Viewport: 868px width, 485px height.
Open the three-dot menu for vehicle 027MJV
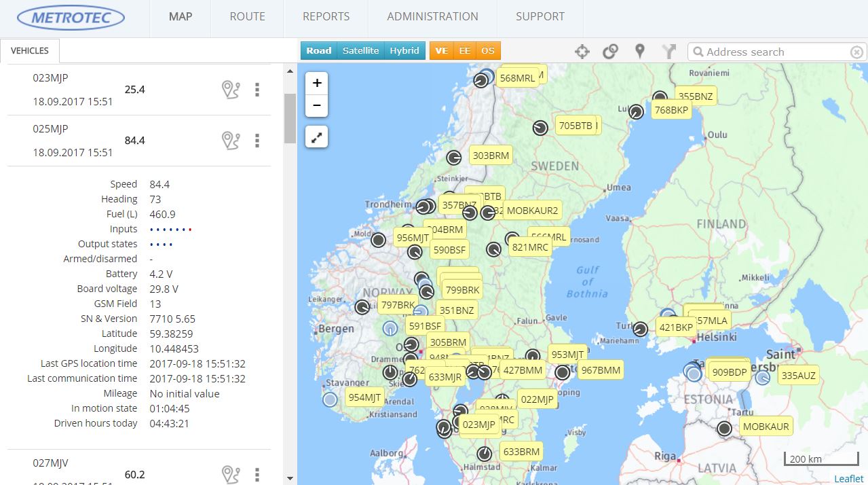pyautogui.click(x=257, y=474)
